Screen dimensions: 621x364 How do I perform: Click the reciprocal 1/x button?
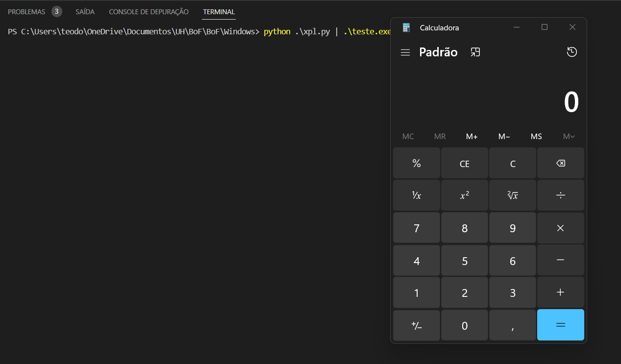416,195
